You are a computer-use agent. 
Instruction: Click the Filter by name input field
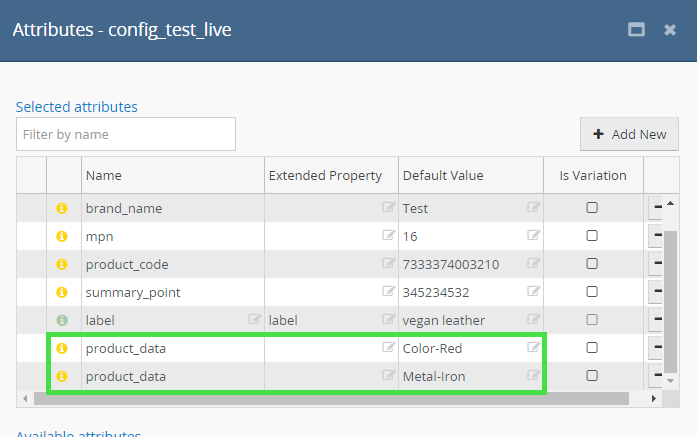(126, 134)
